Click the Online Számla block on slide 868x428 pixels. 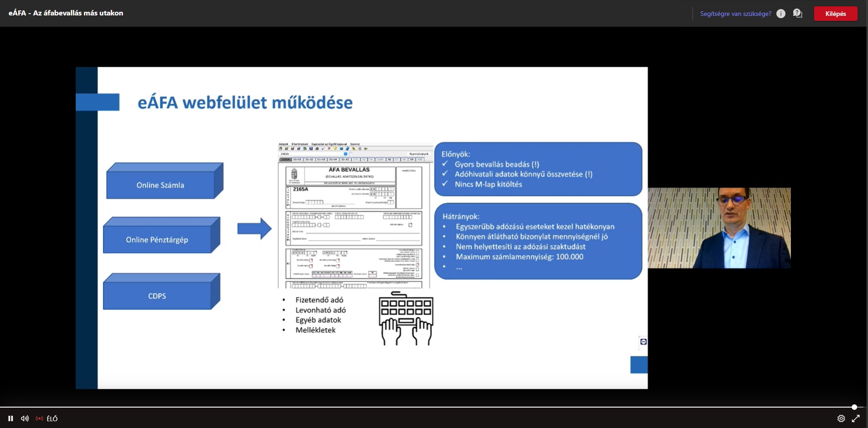[x=161, y=185]
